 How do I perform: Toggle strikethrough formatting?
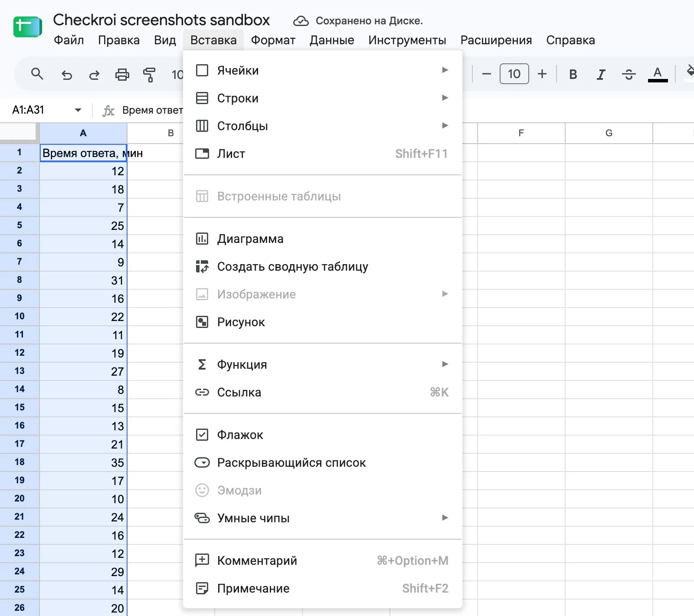(x=629, y=74)
